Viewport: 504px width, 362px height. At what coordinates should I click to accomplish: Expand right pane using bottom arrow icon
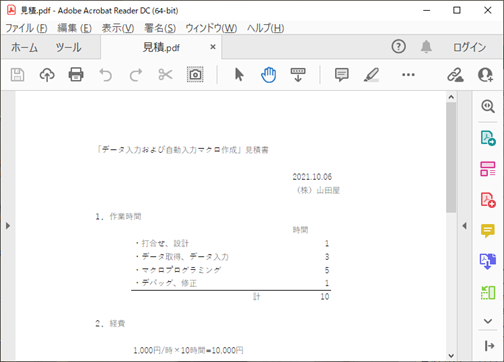(x=489, y=346)
